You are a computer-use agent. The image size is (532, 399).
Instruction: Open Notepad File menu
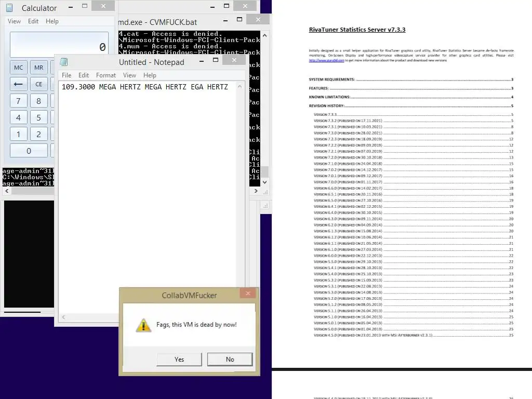point(66,75)
